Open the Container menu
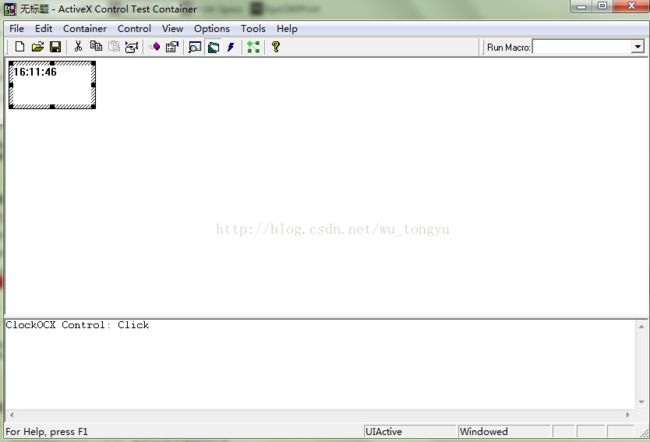 85,29
